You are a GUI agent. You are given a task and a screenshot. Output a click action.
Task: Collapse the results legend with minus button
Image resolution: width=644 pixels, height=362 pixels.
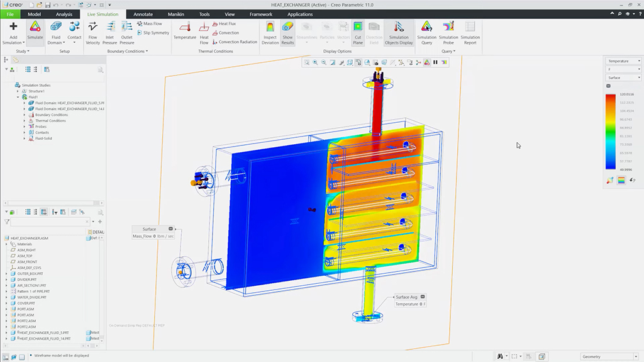pos(608,86)
